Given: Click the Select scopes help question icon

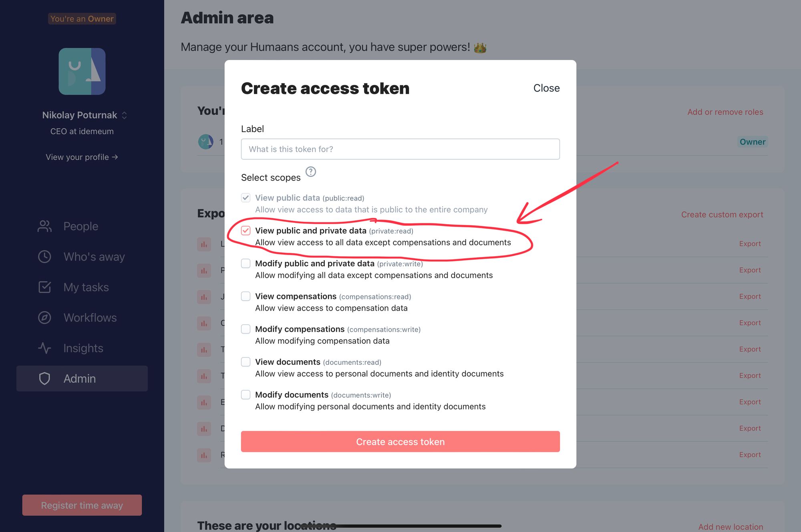Looking at the screenshot, I should [x=311, y=172].
